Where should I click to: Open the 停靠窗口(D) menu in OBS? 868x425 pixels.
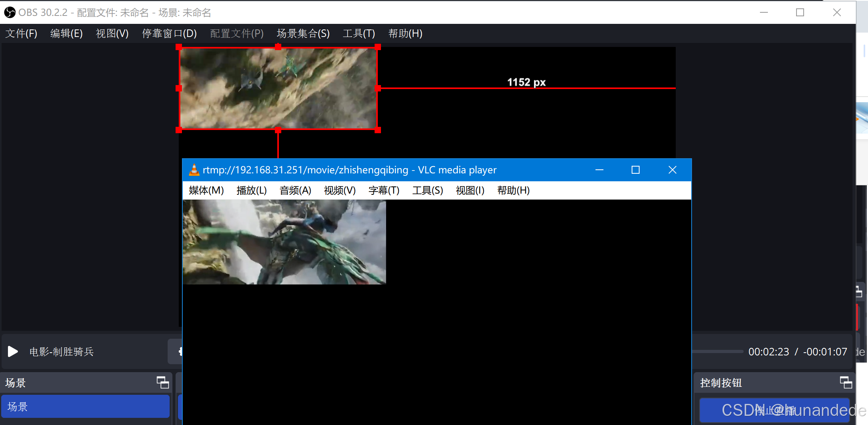pos(169,33)
